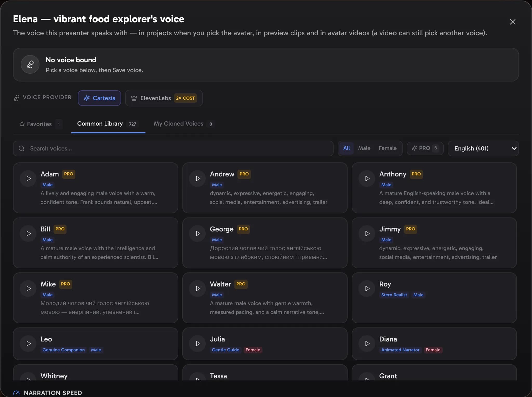Select the Grant voice card

pyautogui.click(x=434, y=373)
